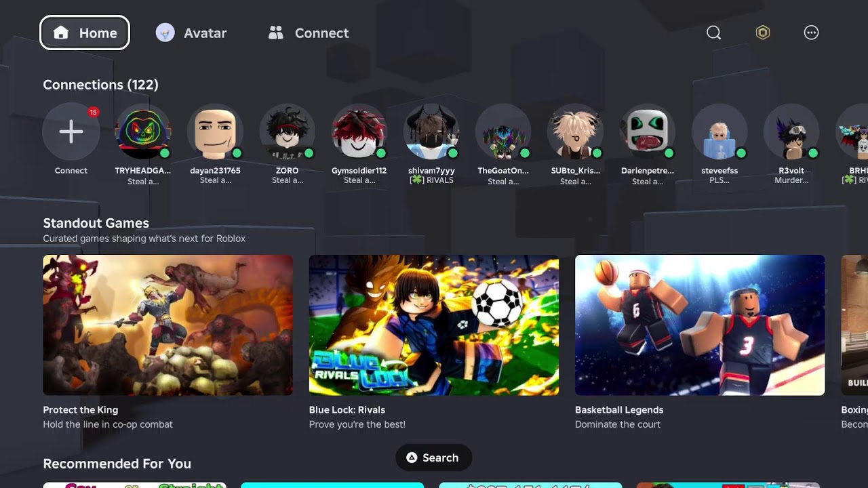Click the avatar face icon beside Avatar
The image size is (868, 488).
tap(165, 33)
